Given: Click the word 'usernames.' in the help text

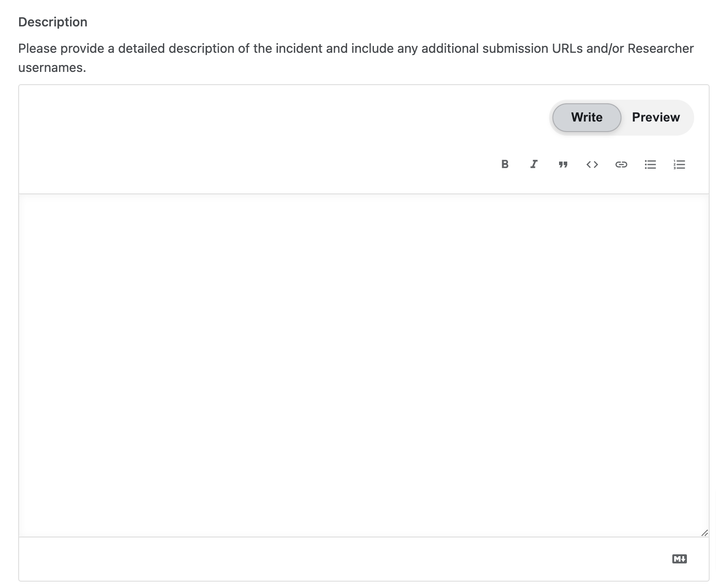Looking at the screenshot, I should tap(52, 68).
